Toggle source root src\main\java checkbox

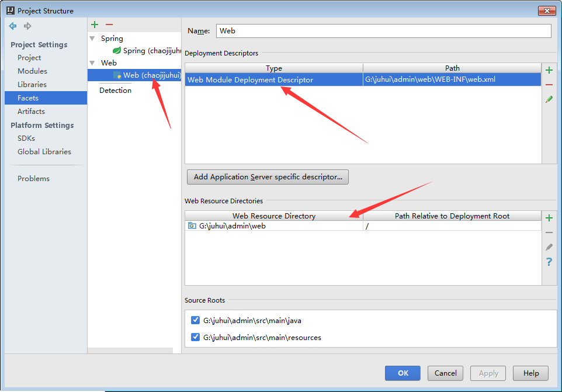click(195, 320)
